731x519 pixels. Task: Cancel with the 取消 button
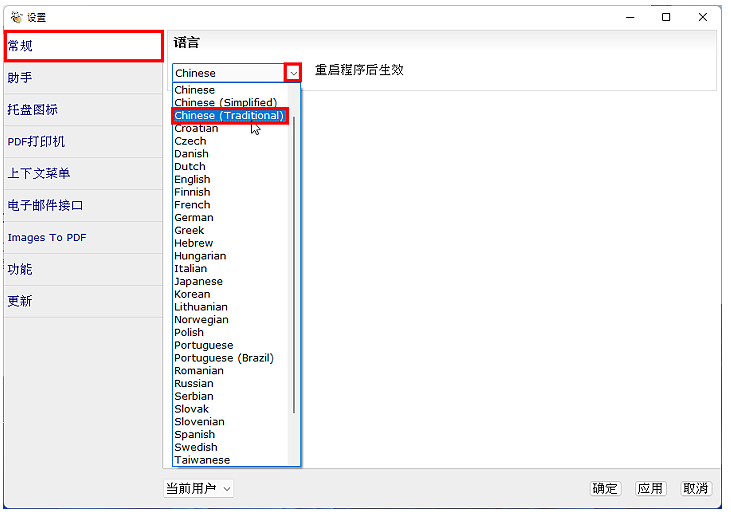tap(696, 488)
